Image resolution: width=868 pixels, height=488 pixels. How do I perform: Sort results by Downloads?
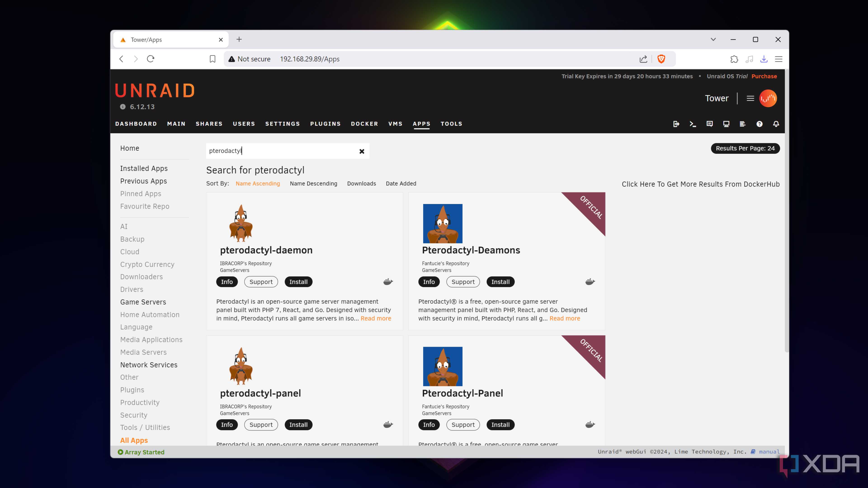click(x=361, y=183)
